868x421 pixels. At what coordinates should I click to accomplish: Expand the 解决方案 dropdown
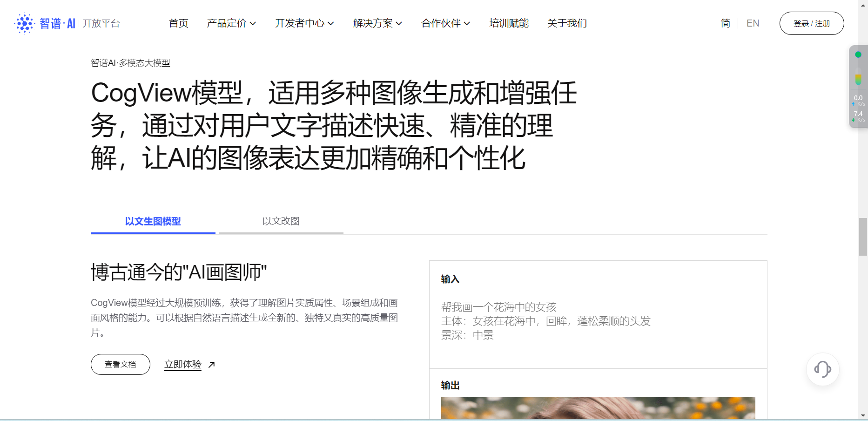pos(377,23)
